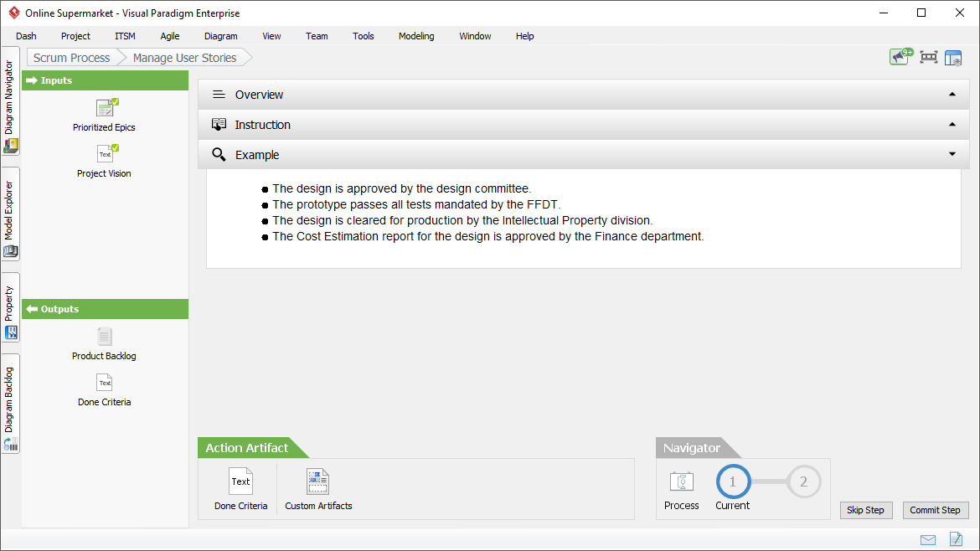The image size is (980, 551).
Task: Click the Visual Paradigm logo in title bar
Action: point(13,13)
